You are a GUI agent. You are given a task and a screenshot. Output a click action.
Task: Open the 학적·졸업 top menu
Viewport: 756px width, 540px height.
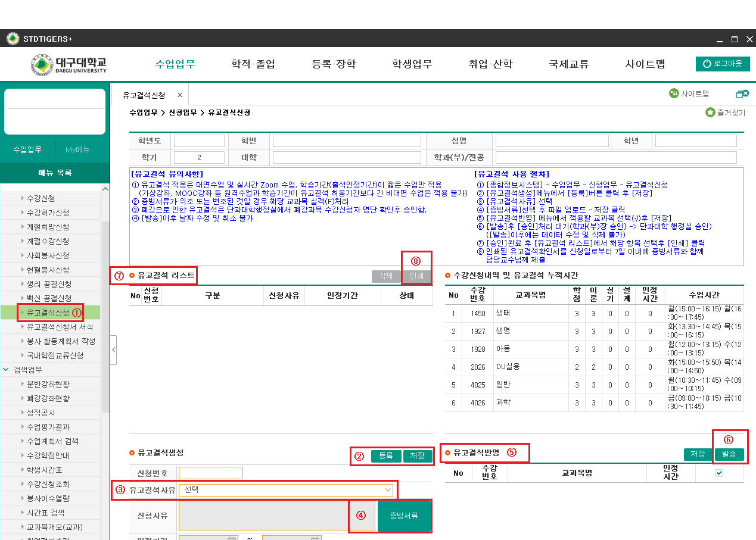tap(253, 64)
